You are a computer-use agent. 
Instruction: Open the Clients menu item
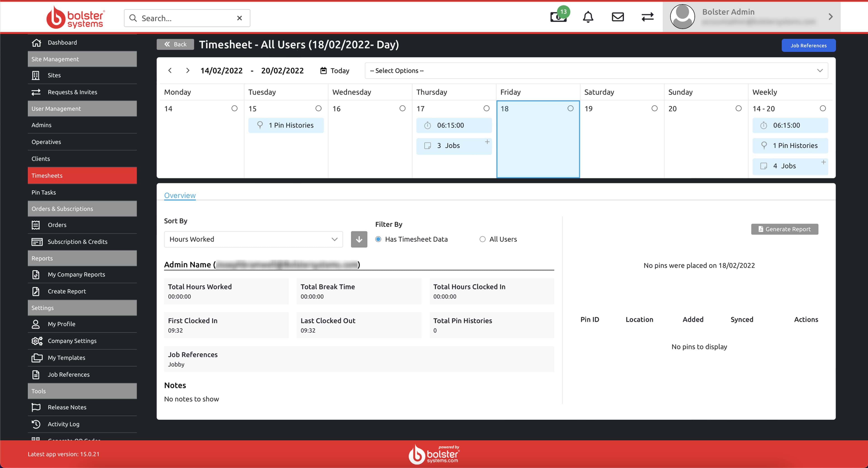coord(82,159)
